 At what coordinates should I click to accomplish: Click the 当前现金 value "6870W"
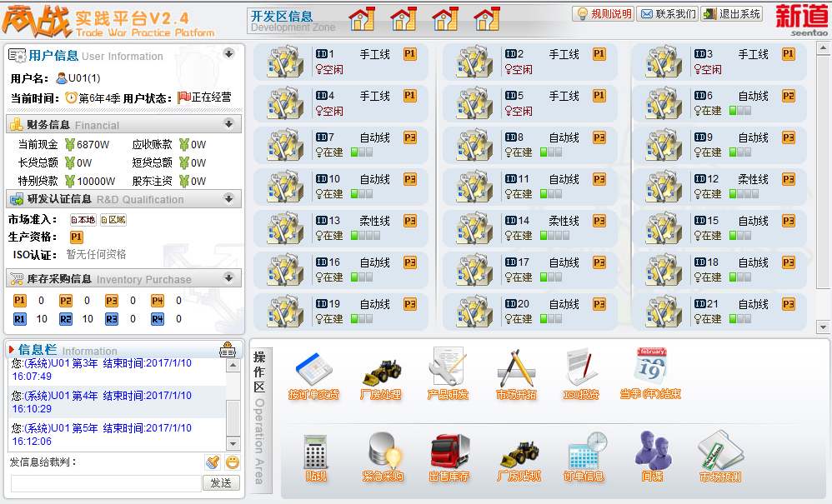pos(93,144)
